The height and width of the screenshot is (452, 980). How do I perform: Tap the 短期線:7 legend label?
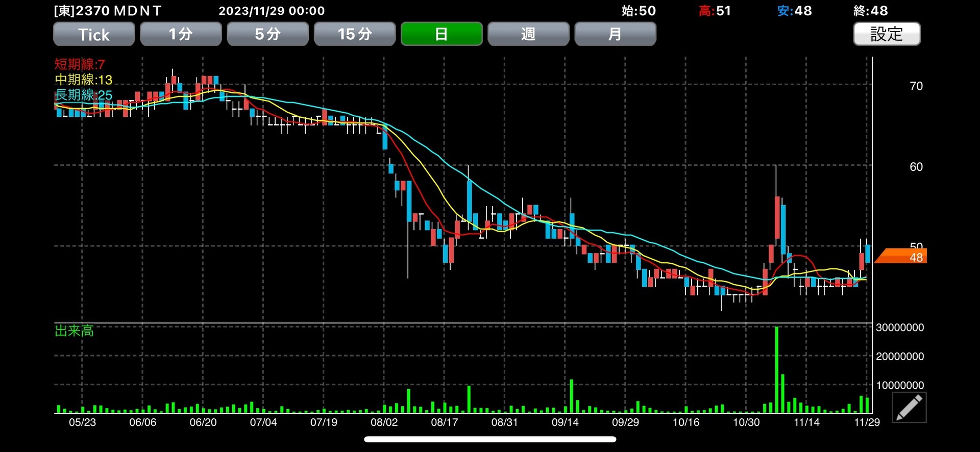pyautogui.click(x=80, y=64)
